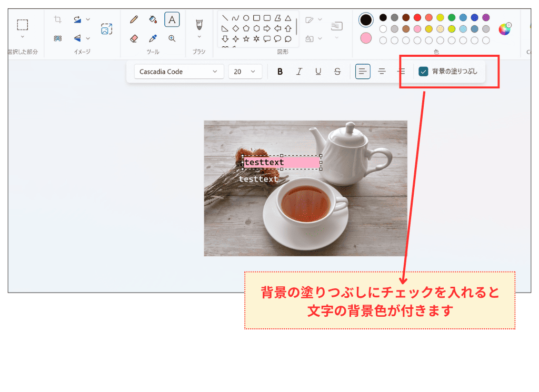Click the center text alignment option
This screenshot has width=539, height=392.
pos(382,71)
